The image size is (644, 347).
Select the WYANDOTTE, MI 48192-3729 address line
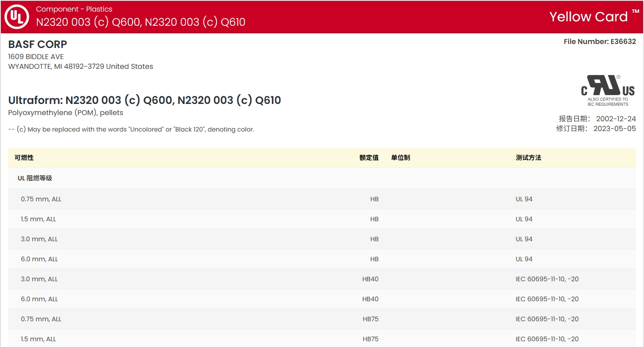click(81, 67)
